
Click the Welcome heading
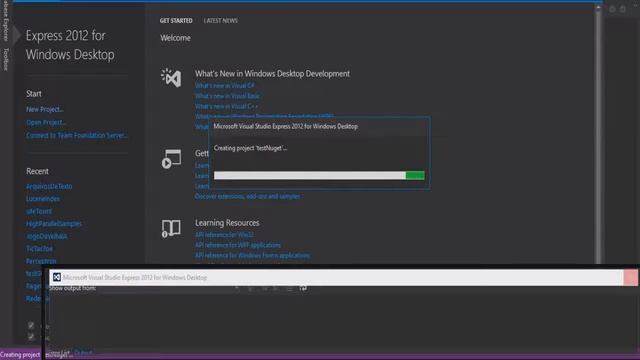coord(175,38)
